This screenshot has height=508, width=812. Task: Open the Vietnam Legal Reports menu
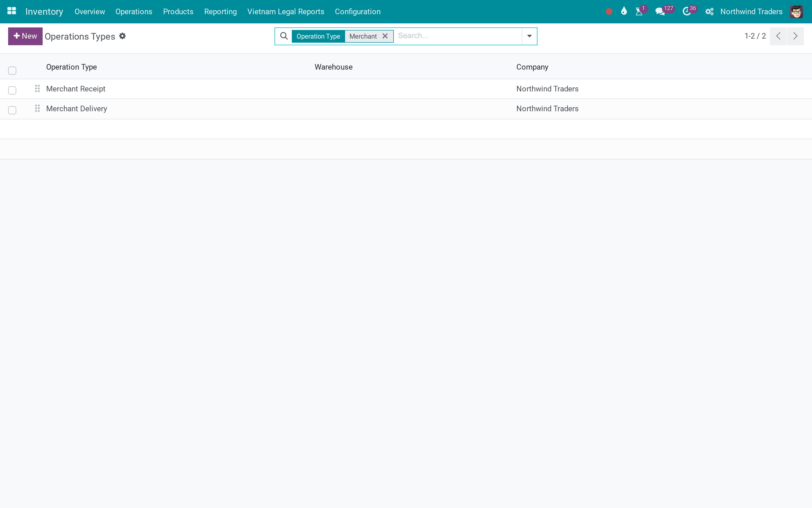(286, 12)
